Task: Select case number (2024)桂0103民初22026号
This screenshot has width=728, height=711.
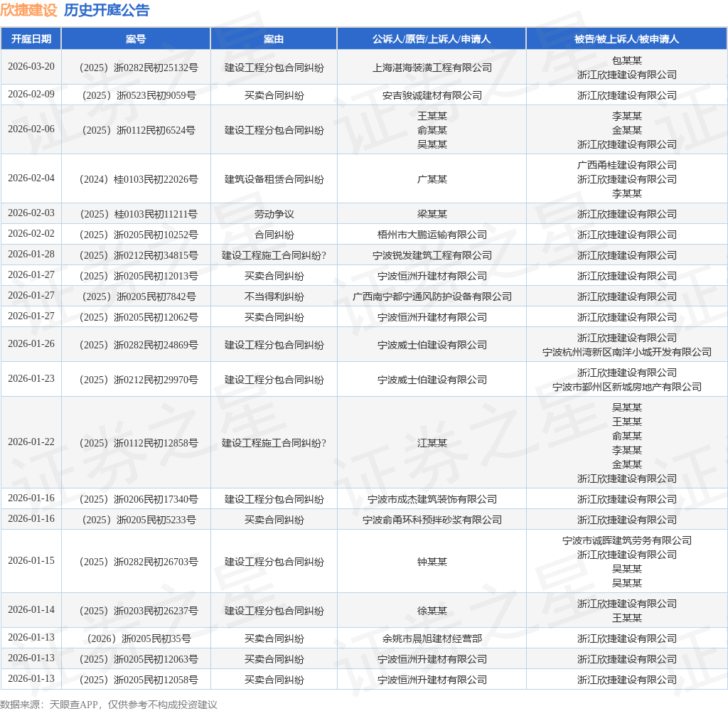Action: 139,179
